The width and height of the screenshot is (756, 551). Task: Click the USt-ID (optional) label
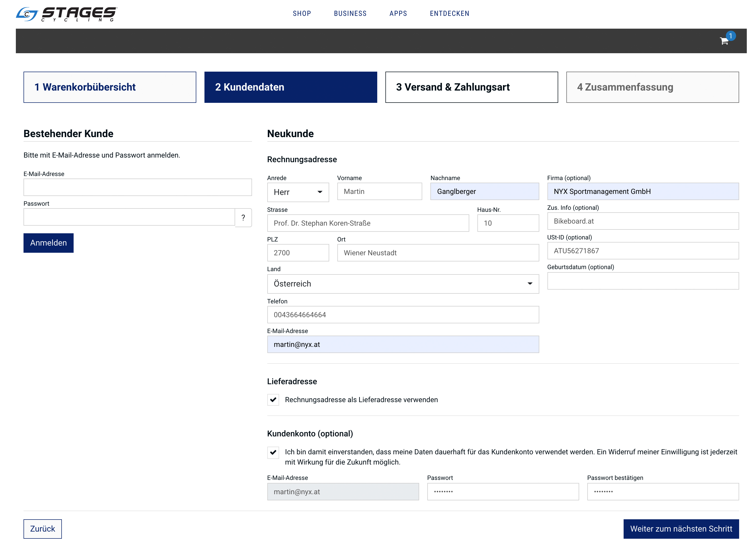pos(569,237)
